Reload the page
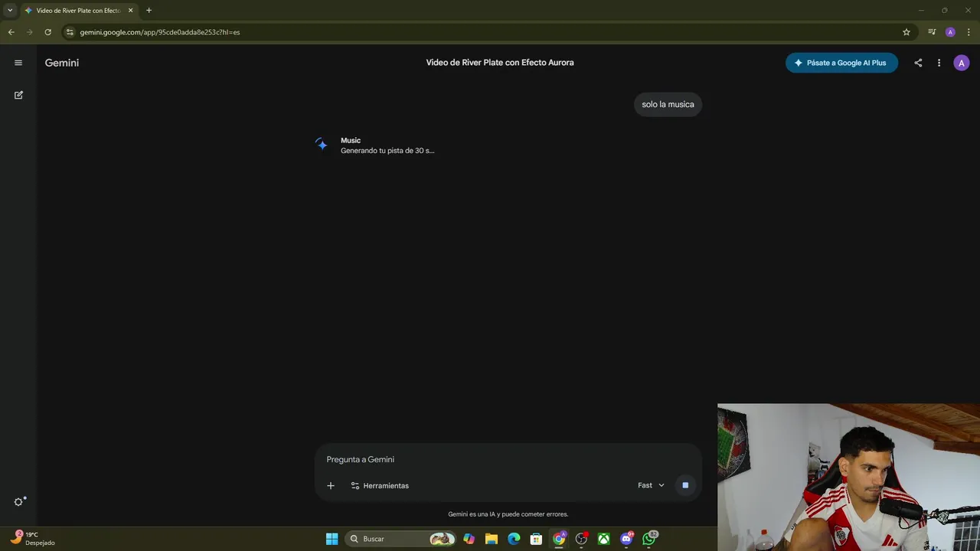Viewport: 980px width, 551px height. [47, 32]
